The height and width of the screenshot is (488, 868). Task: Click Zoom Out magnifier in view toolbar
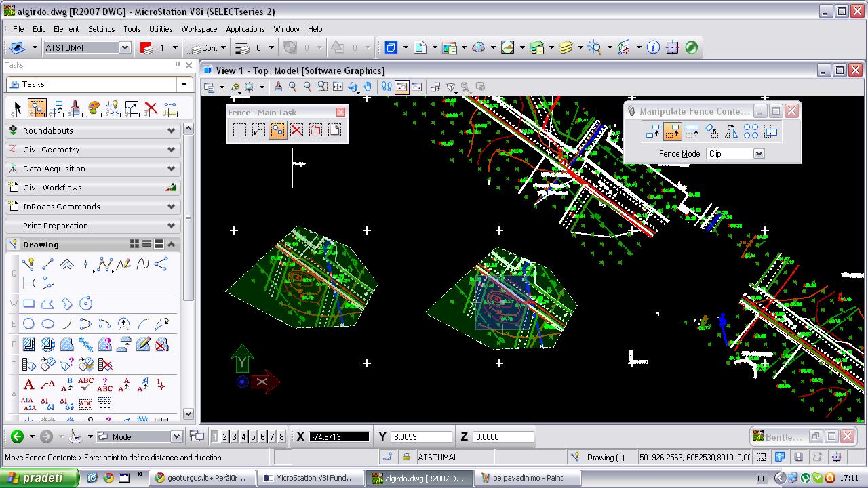click(308, 87)
